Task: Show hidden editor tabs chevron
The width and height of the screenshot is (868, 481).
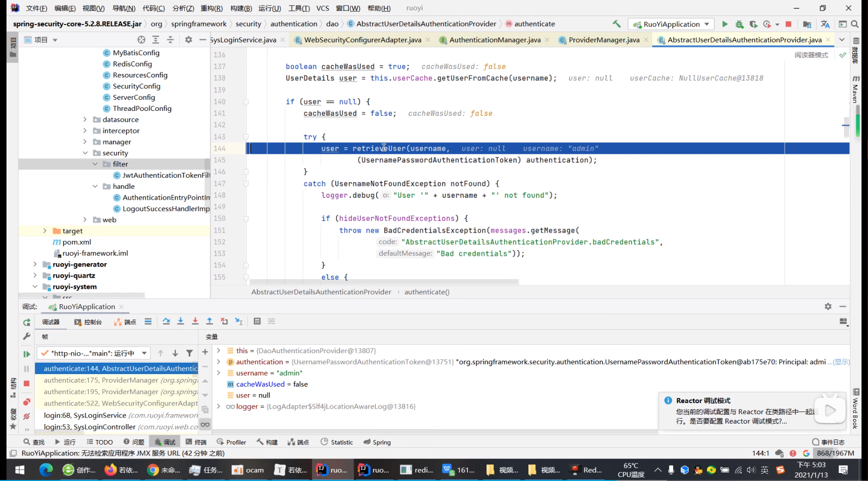Action: [x=842, y=39]
